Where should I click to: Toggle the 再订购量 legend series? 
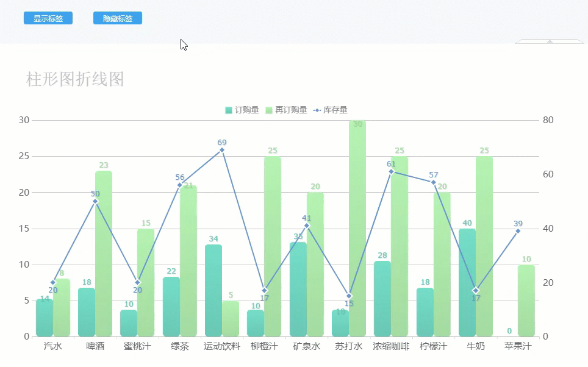point(286,110)
